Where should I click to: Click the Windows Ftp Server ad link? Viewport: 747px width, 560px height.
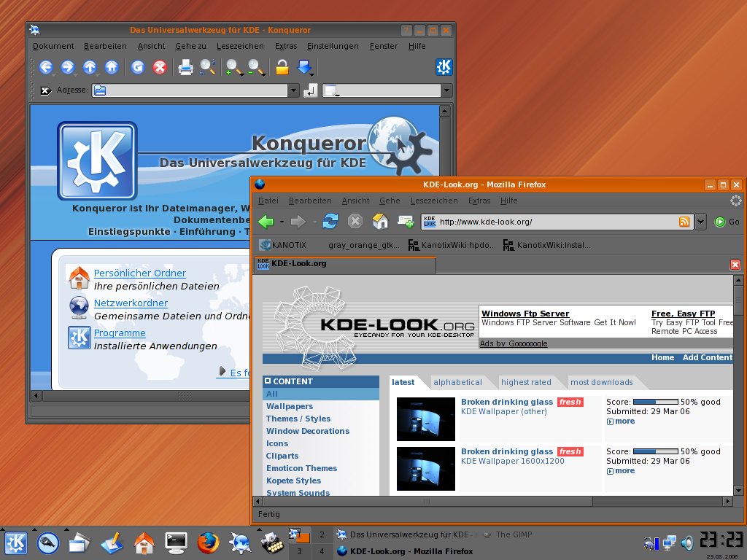pos(525,314)
